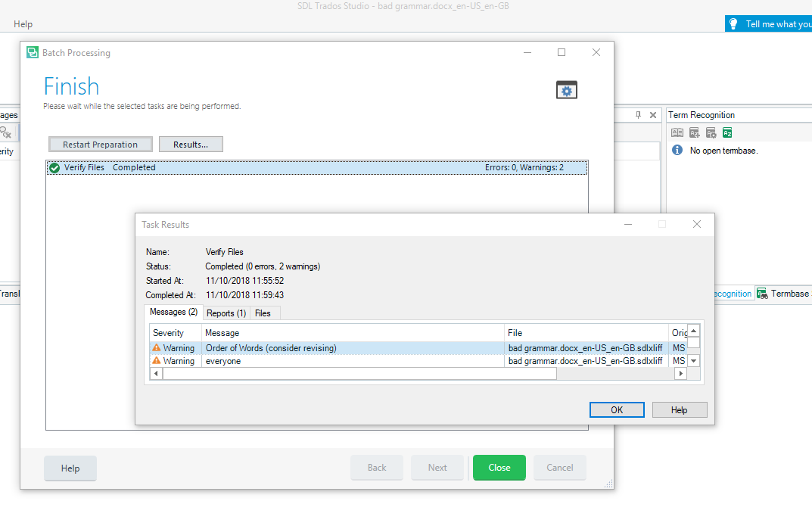Click Help in Task Results dialog
This screenshot has height=529, width=812.
click(x=680, y=410)
